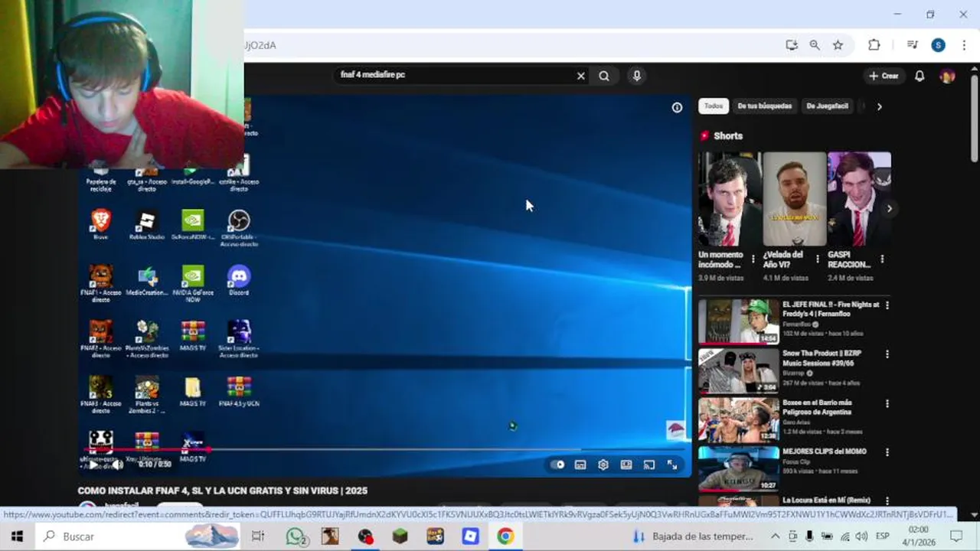The width and height of the screenshot is (980, 551).
Task: Open Task View in the taskbar
Action: [258, 536]
